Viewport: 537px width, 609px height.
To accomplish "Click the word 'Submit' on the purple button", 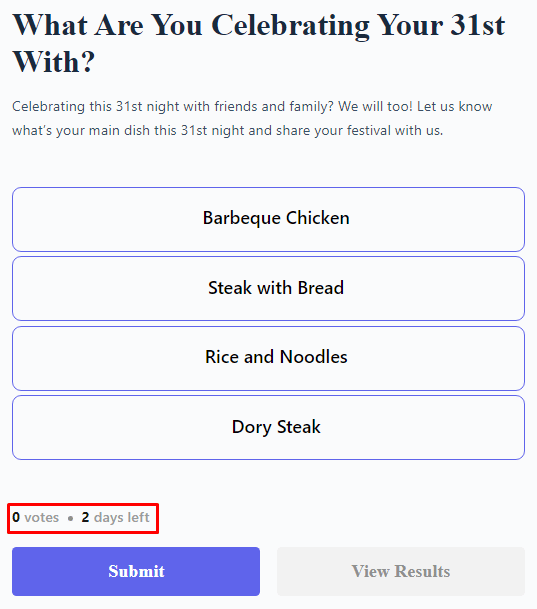I will [136, 571].
